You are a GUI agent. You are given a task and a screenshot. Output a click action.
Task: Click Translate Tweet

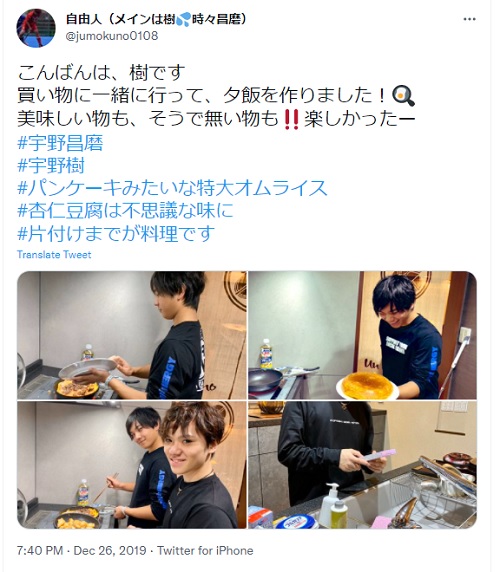pyautogui.click(x=54, y=255)
